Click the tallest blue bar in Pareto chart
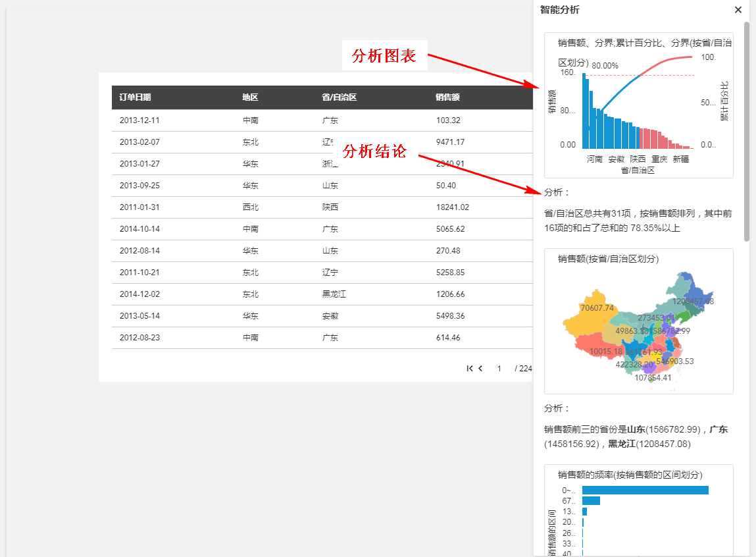The width and height of the screenshot is (756, 557). click(x=584, y=111)
